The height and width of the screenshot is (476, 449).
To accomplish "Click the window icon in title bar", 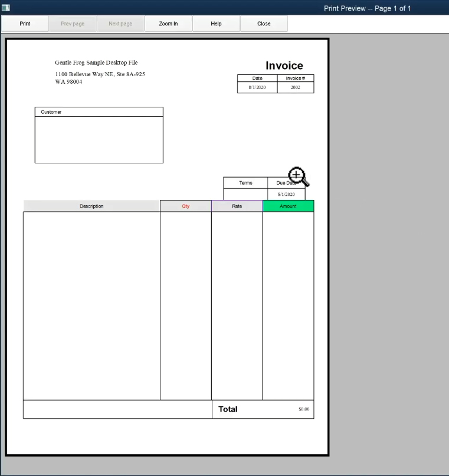I will pyautogui.click(x=6, y=8).
